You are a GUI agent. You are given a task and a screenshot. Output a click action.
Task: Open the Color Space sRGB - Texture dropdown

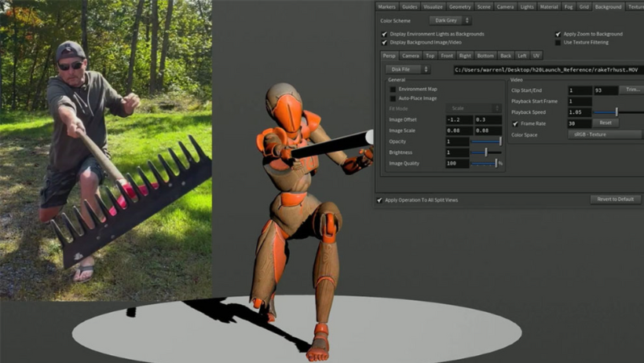[605, 135]
